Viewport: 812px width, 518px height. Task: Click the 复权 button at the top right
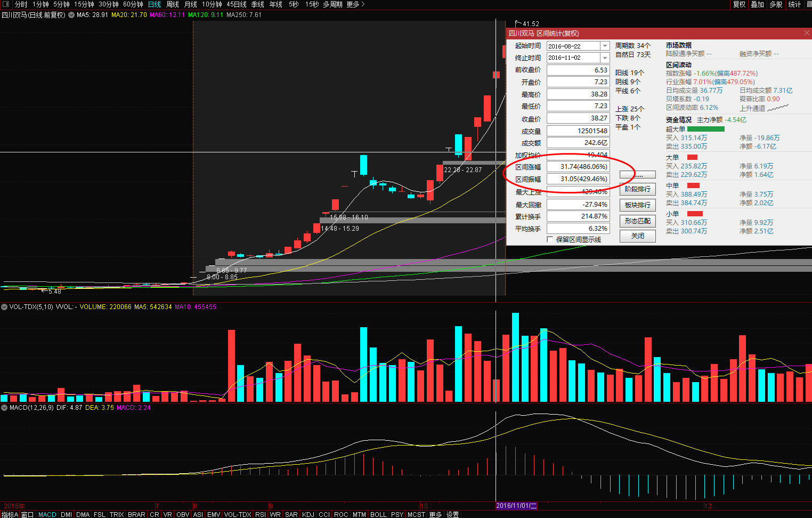click(740, 4)
